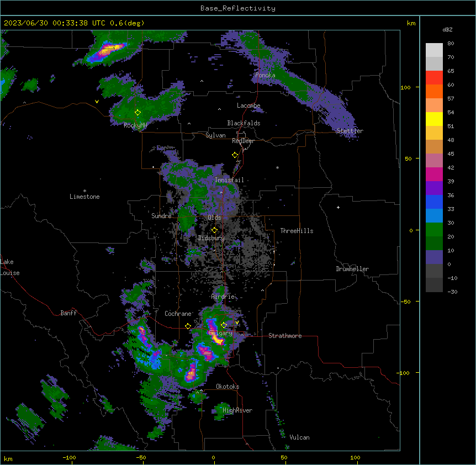Click the Sylvan label
The width and height of the screenshot is (476, 465).
coord(215,135)
